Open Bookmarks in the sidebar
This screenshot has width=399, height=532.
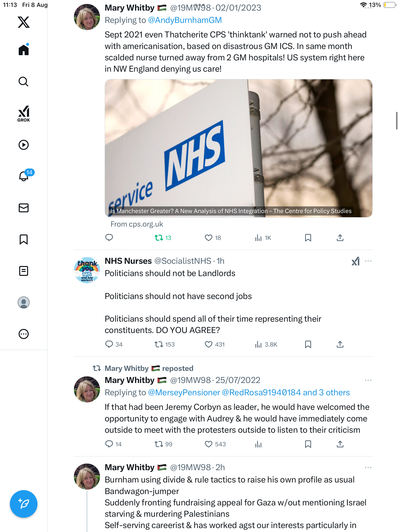click(24, 239)
